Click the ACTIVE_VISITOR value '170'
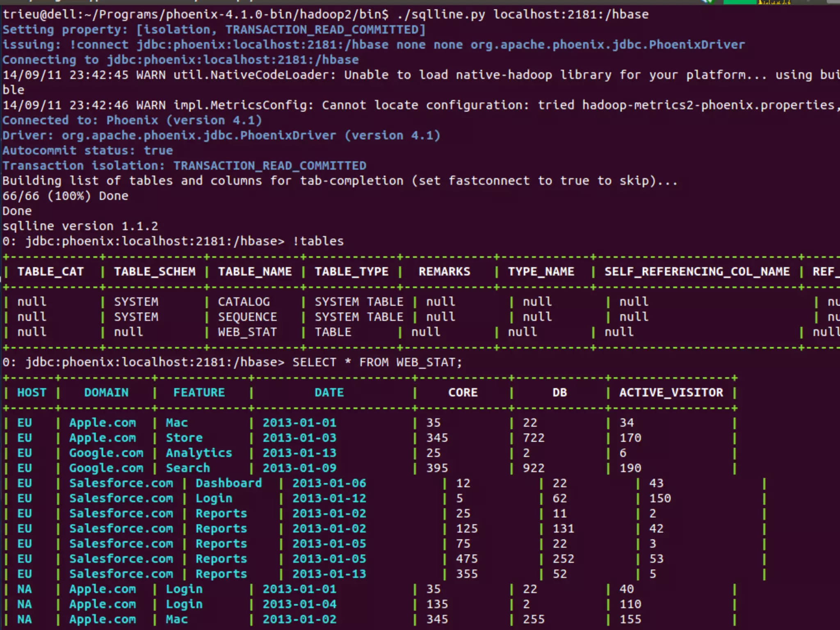840x630 pixels. (x=630, y=438)
